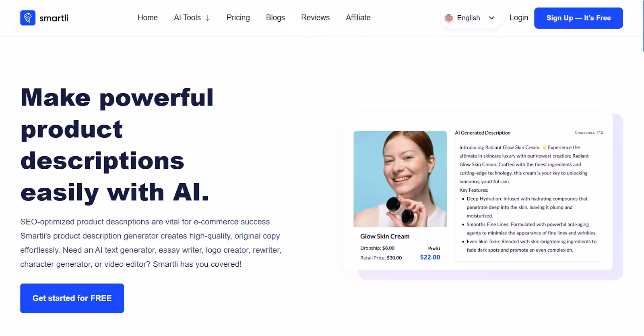This screenshot has width=644, height=336.
Task: Open the Blogs page
Action: (275, 18)
